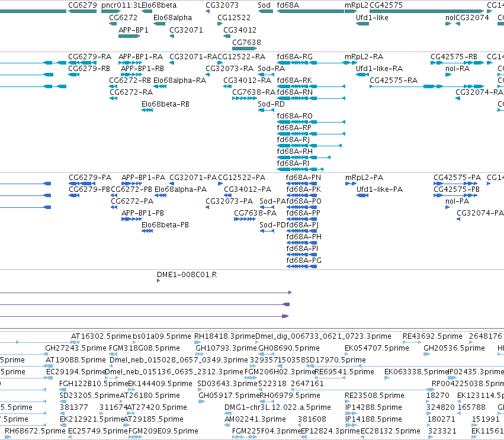Select the CG6272-PB protein label
Screen dimensions: 504x440
131,190
